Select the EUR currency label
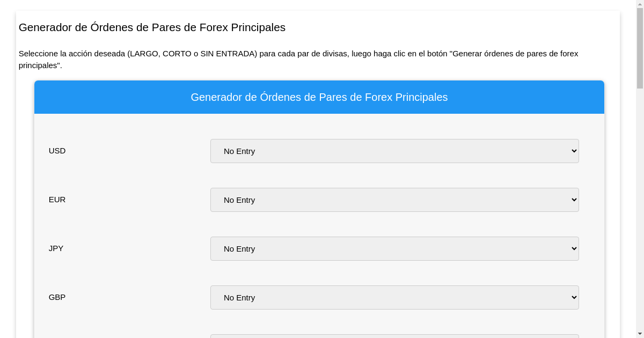The image size is (644, 338). point(57,199)
